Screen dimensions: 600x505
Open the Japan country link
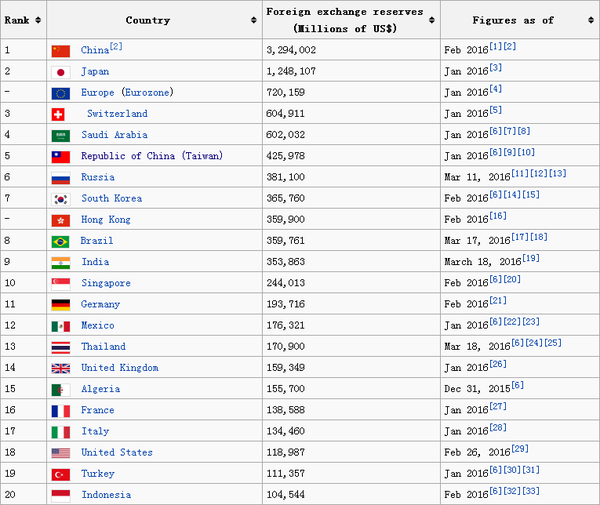point(95,72)
